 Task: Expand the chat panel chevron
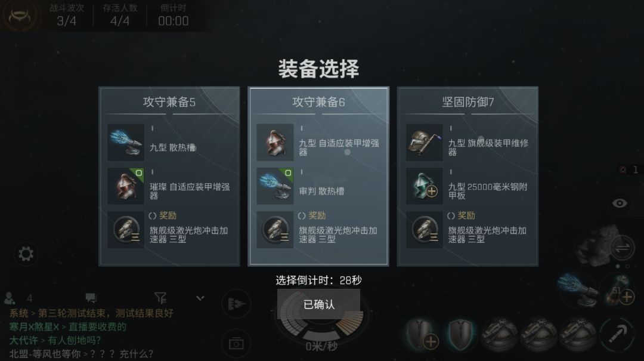click(200, 298)
